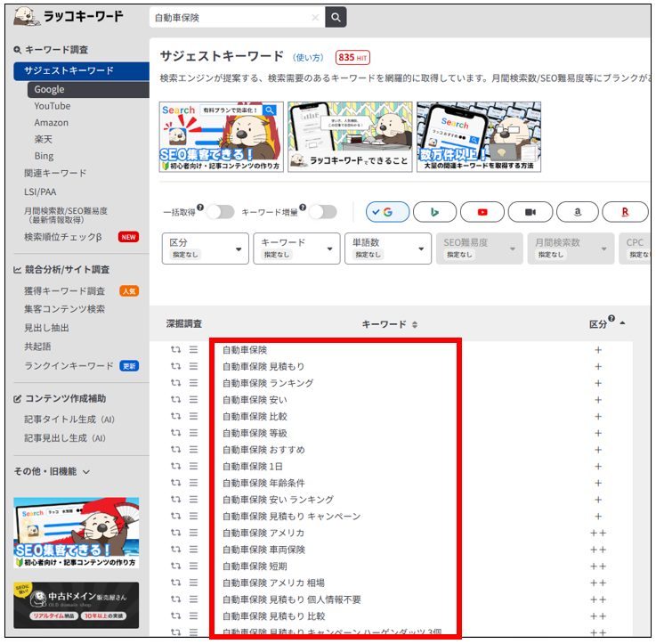Click the list icon for 自動車保険 比較

click(x=193, y=416)
